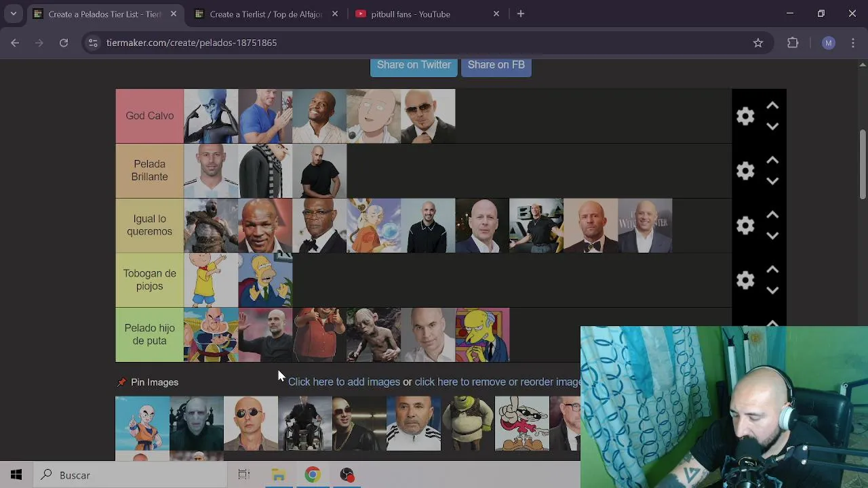Select Shrek image in image pool
Viewport: 868px width, 488px height.
coord(468,424)
